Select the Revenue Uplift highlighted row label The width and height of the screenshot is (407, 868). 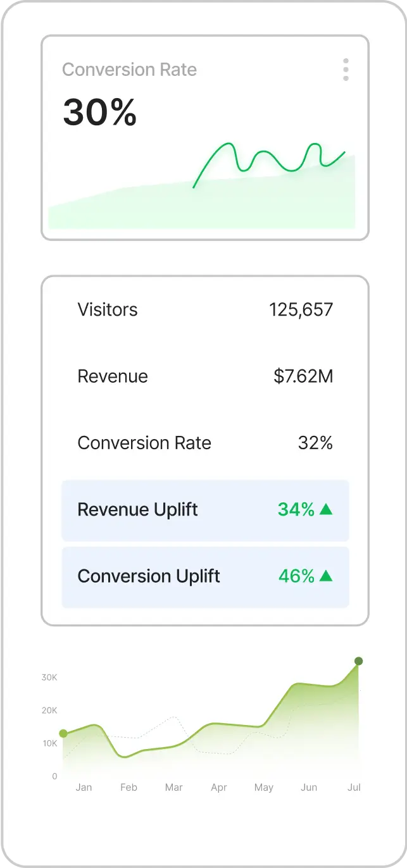click(x=137, y=510)
